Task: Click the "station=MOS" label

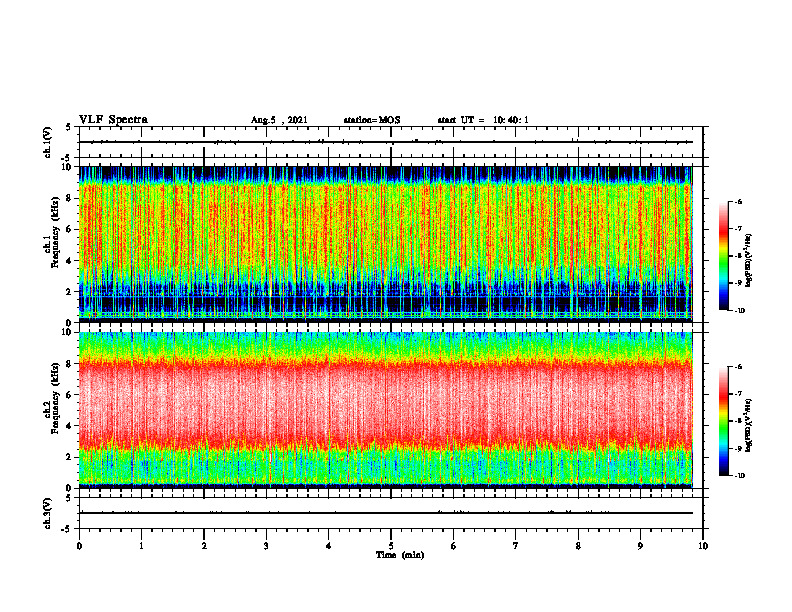Action: point(372,120)
